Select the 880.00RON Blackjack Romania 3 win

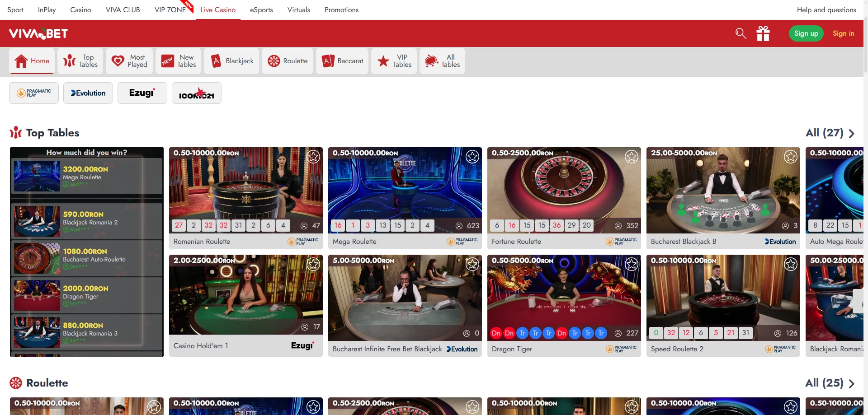click(87, 332)
